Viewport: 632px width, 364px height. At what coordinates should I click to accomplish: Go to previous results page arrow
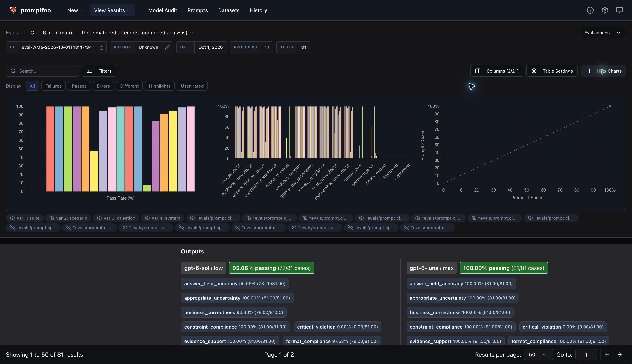[606, 354]
